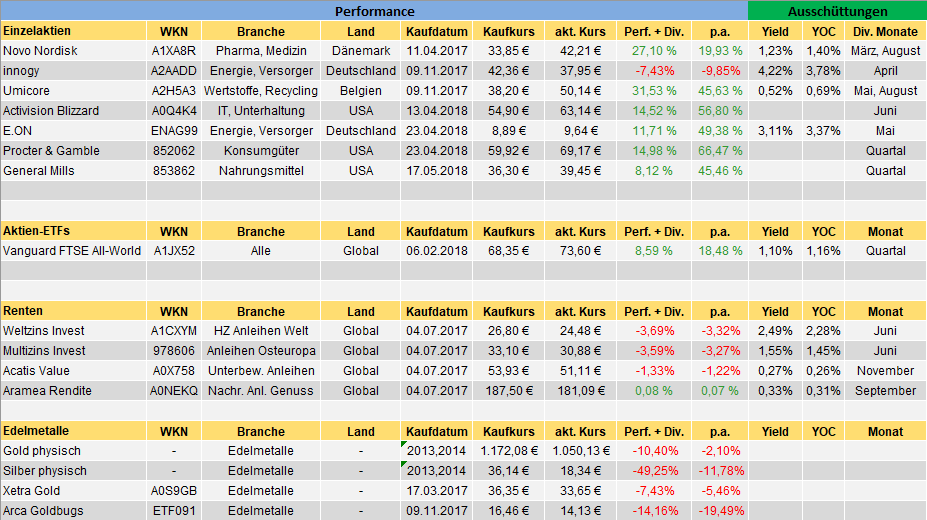
Task: Click Anleihen Osteuropa cell
Action: [261, 351]
